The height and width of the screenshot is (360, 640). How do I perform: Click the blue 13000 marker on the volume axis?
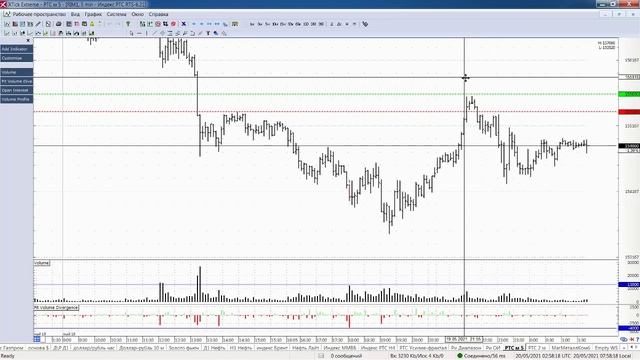[x=629, y=284]
